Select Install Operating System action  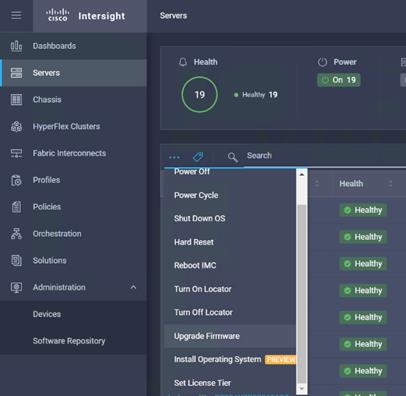230,359
